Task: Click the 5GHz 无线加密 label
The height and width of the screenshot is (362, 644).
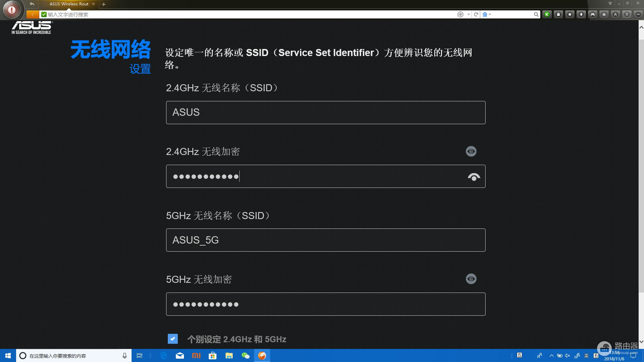Action: pos(199,279)
